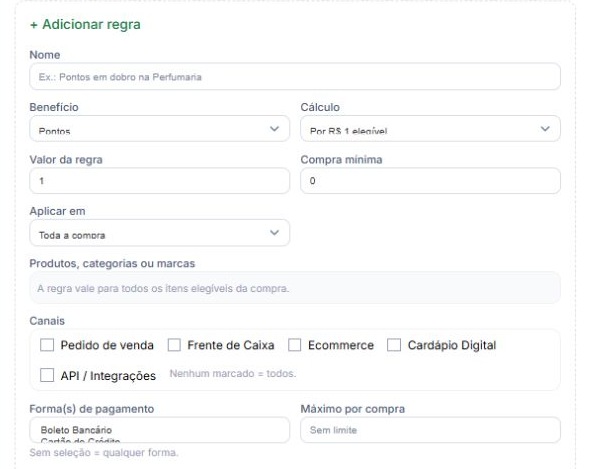
Task: Click the Máximo por compra field
Action: (x=430, y=430)
